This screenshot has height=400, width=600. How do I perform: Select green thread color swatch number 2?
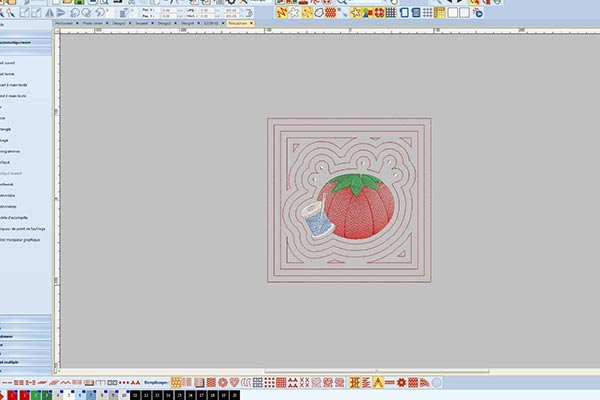coord(34,395)
